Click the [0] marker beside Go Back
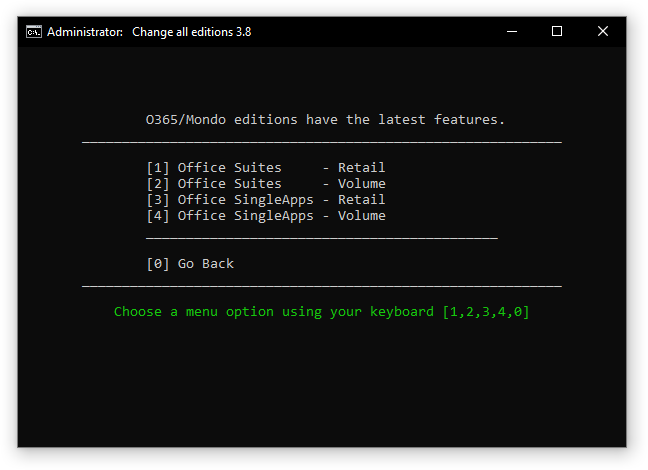Image resolution: width=648 pixels, height=470 pixels. click(x=158, y=264)
